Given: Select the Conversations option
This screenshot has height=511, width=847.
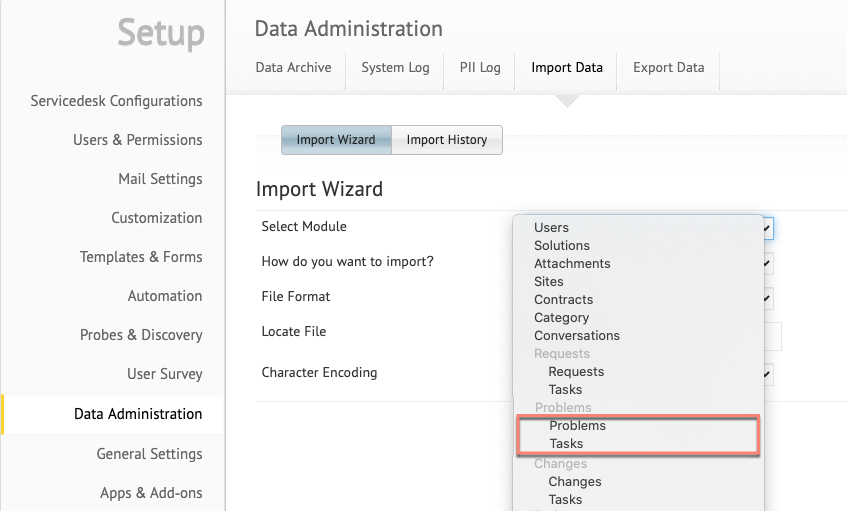Looking at the screenshot, I should coord(576,336).
